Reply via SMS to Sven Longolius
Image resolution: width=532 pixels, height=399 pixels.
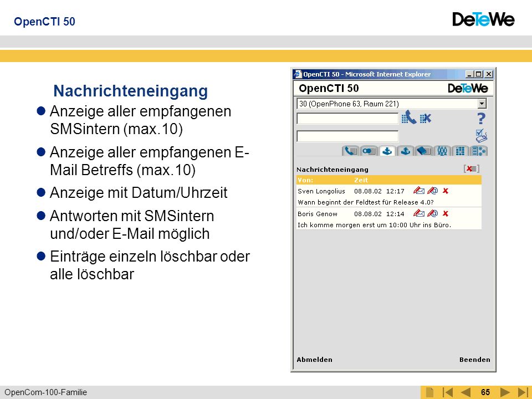point(419,191)
